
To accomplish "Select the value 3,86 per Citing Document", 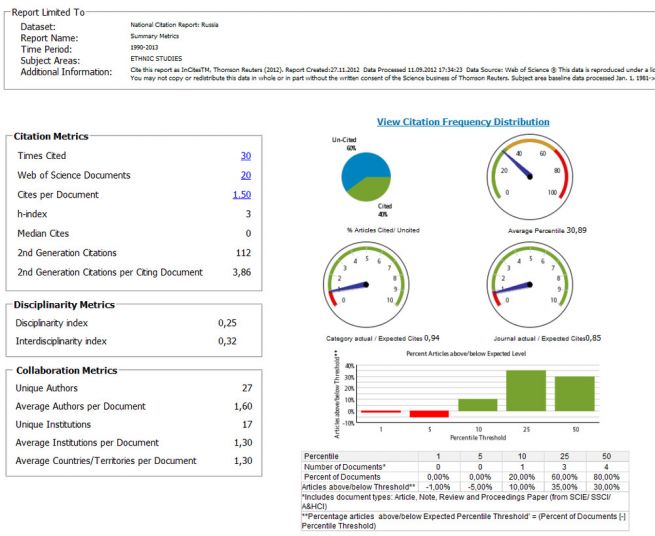I will (x=242, y=272).
